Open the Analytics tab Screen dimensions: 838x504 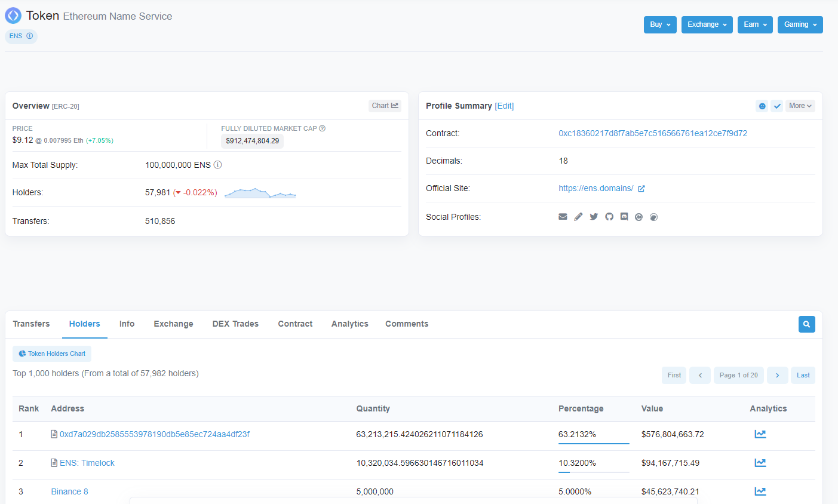click(350, 324)
